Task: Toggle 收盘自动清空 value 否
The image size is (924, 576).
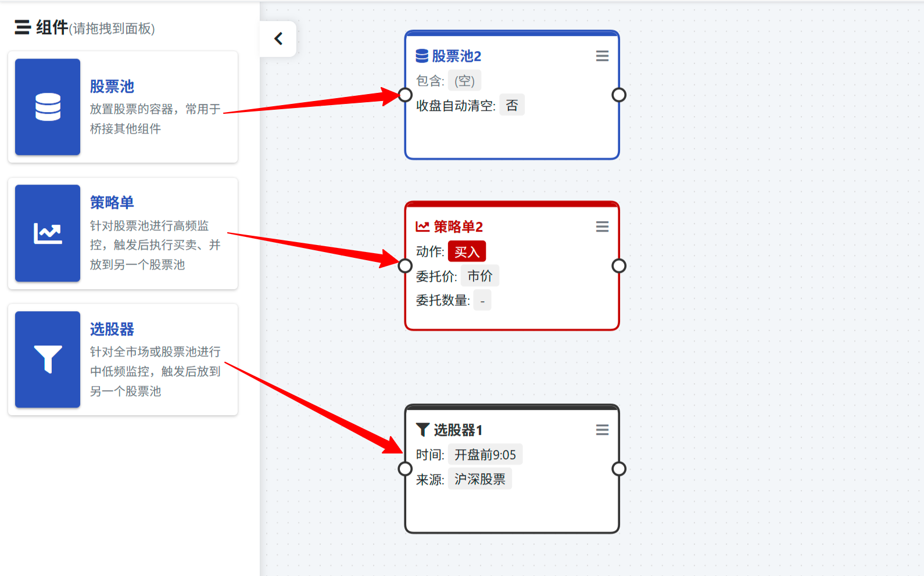Action: click(x=512, y=105)
